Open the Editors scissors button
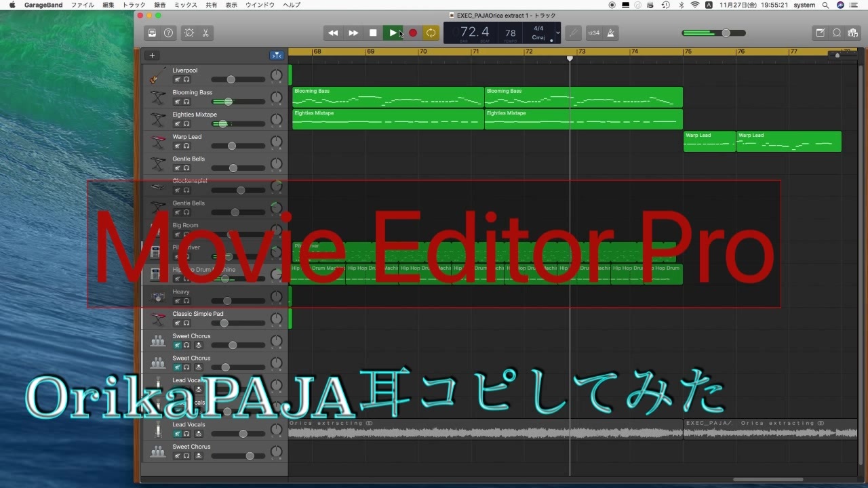This screenshot has height=488, width=868. [205, 33]
